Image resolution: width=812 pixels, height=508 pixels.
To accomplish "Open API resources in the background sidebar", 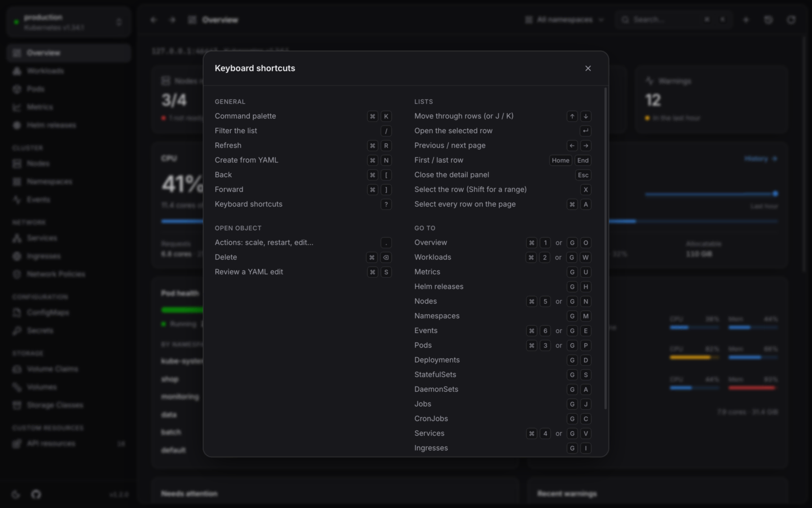I will click(69, 444).
